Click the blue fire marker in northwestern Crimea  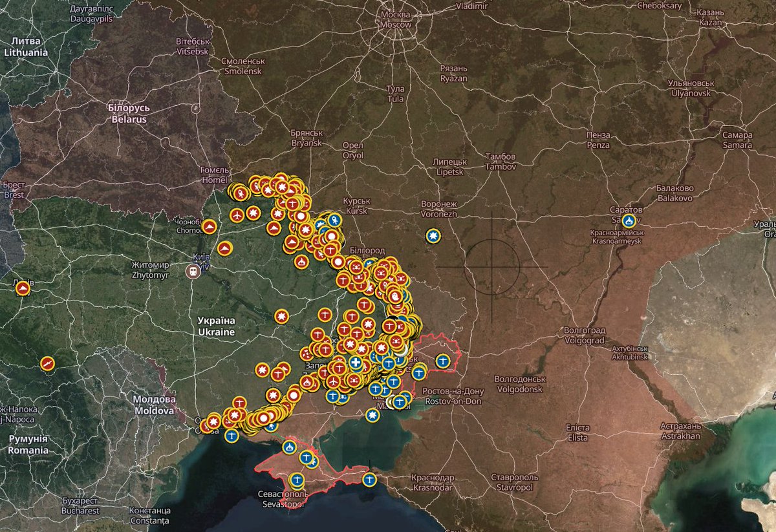[x=290, y=446]
